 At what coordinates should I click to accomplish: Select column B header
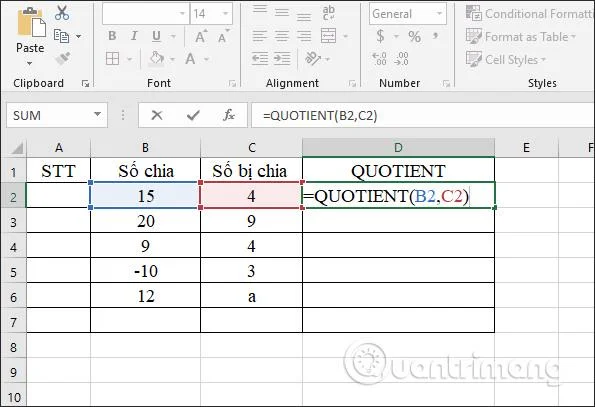(145, 148)
